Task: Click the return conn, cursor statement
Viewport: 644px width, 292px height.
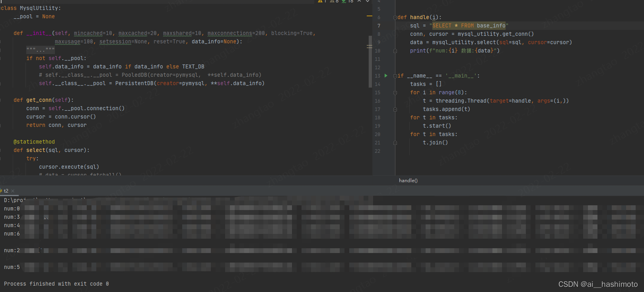Action: pos(56,125)
